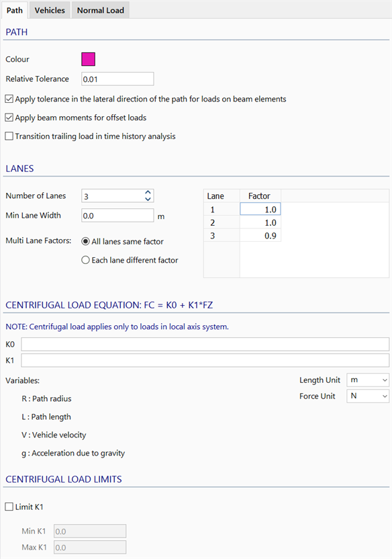Tick the Limit K1 checkbox

point(9,507)
